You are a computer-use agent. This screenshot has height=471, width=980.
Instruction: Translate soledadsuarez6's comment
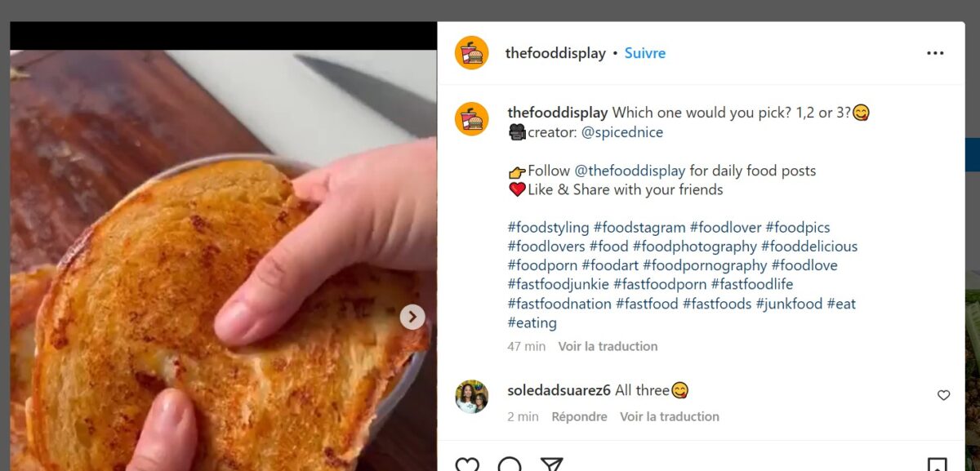coord(672,416)
